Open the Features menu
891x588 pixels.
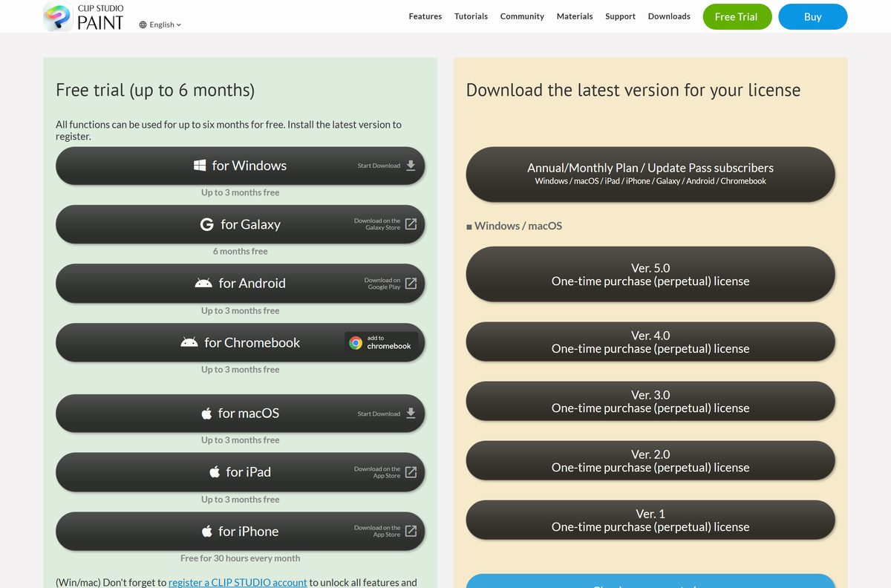pyautogui.click(x=425, y=16)
